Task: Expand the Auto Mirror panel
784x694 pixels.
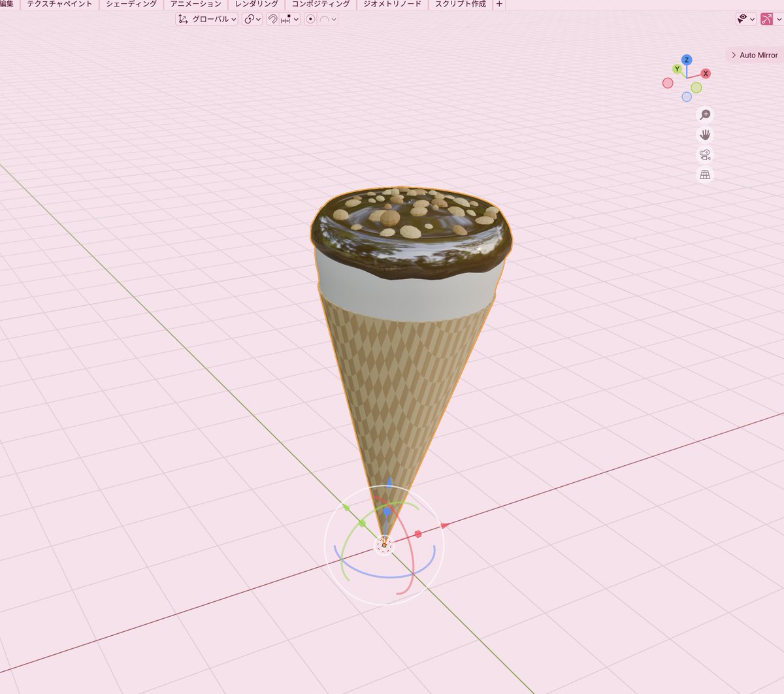Action: pos(754,56)
